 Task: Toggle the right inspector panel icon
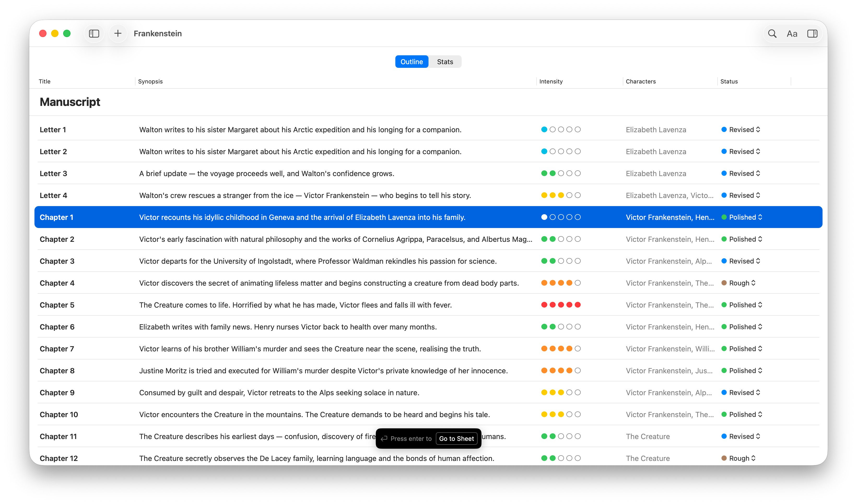pyautogui.click(x=812, y=33)
